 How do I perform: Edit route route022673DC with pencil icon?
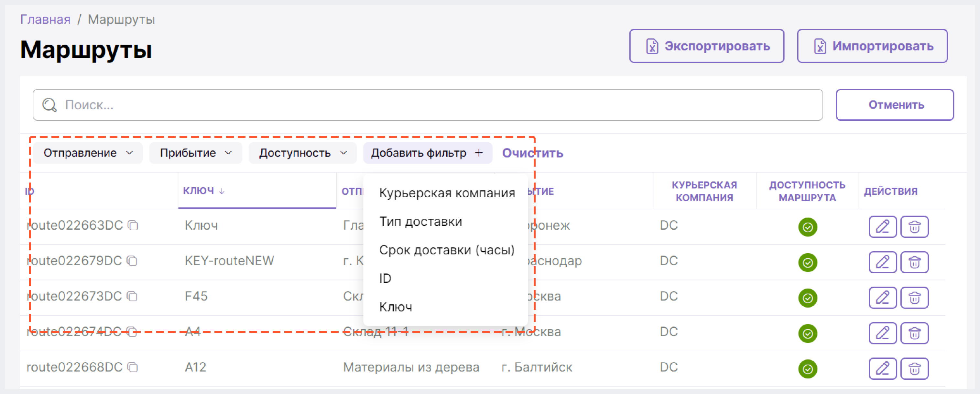(x=883, y=297)
